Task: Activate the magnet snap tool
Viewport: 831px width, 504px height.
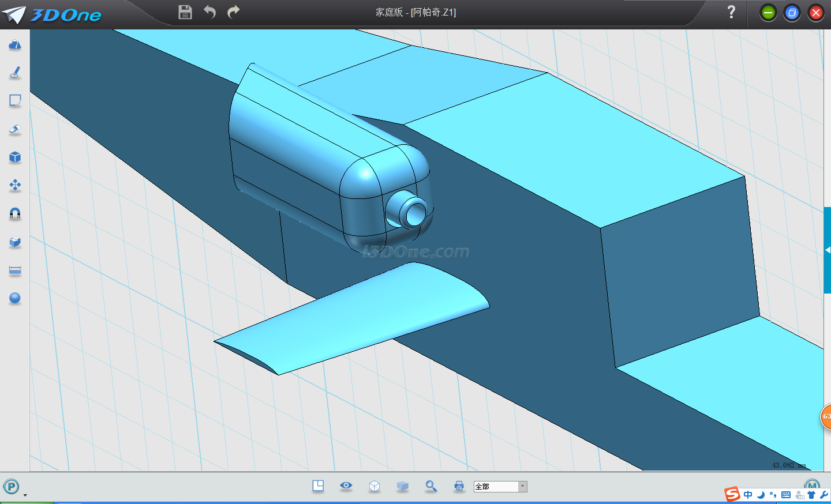Action: click(15, 214)
